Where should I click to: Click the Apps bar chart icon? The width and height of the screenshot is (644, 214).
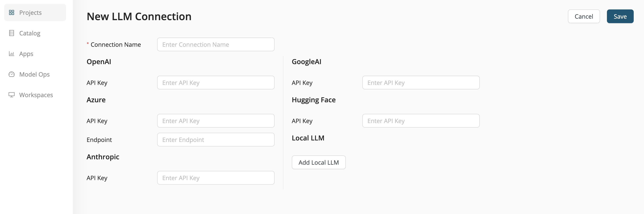click(x=12, y=54)
